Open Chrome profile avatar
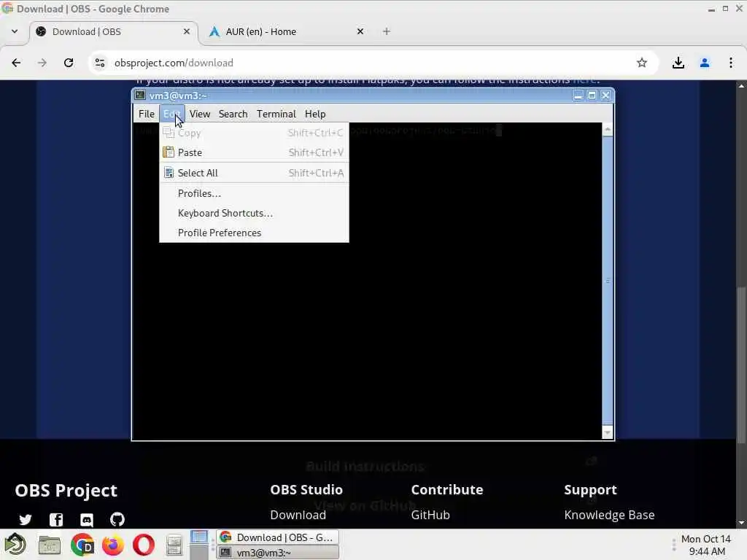 coord(705,63)
